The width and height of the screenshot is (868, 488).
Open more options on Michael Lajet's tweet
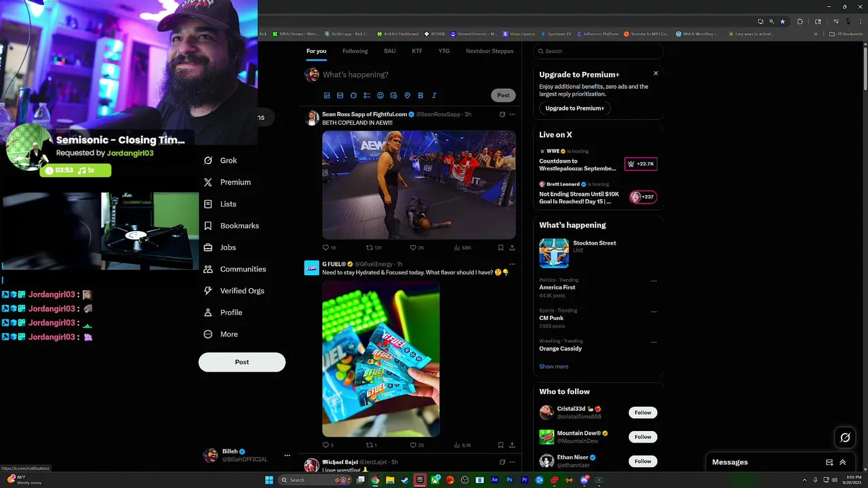[512, 462]
